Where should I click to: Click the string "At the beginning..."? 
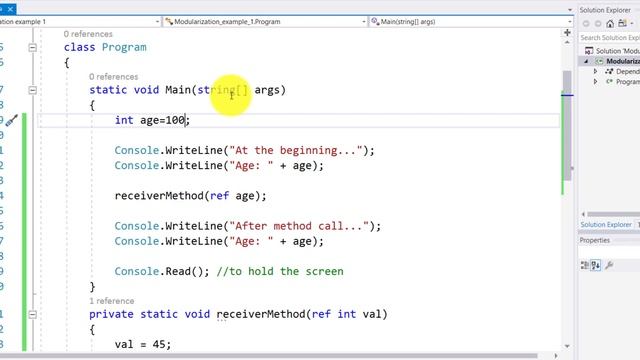pyautogui.click(x=296, y=150)
